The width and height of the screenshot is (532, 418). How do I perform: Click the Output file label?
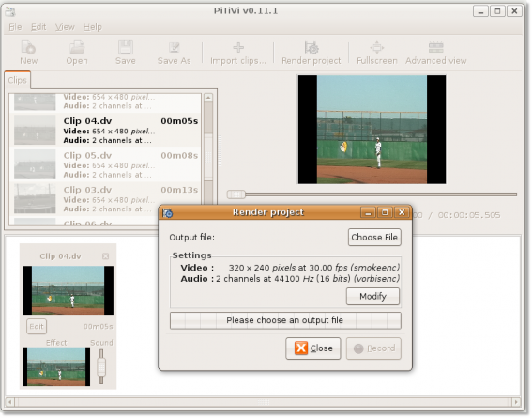(x=191, y=238)
